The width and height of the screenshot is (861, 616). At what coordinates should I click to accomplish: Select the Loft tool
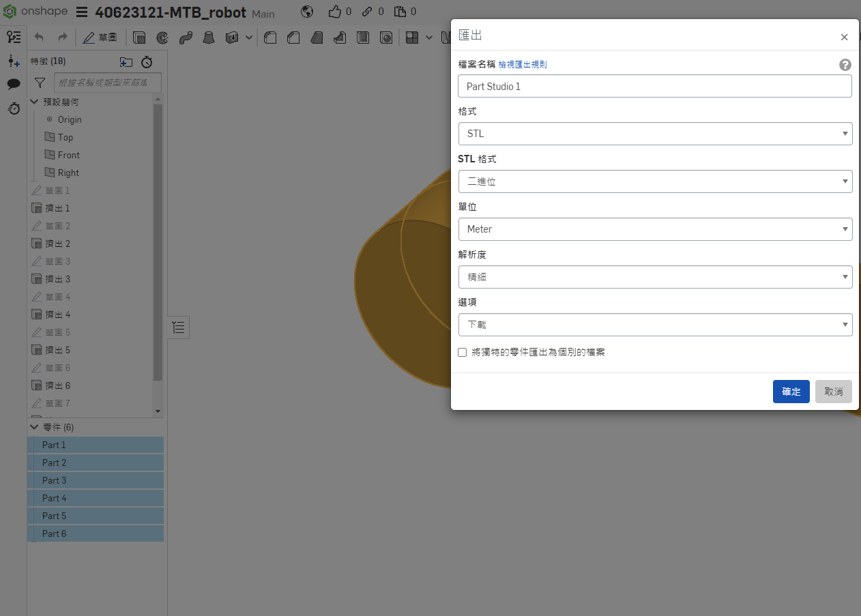click(x=209, y=38)
